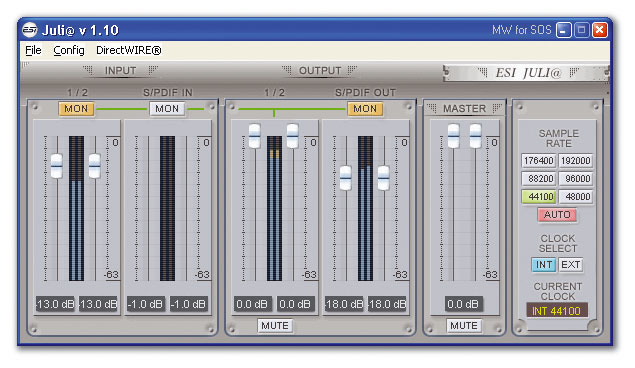Click input 1/2 right -13.0 dB value
This screenshot has height=368, width=635.
click(98, 304)
